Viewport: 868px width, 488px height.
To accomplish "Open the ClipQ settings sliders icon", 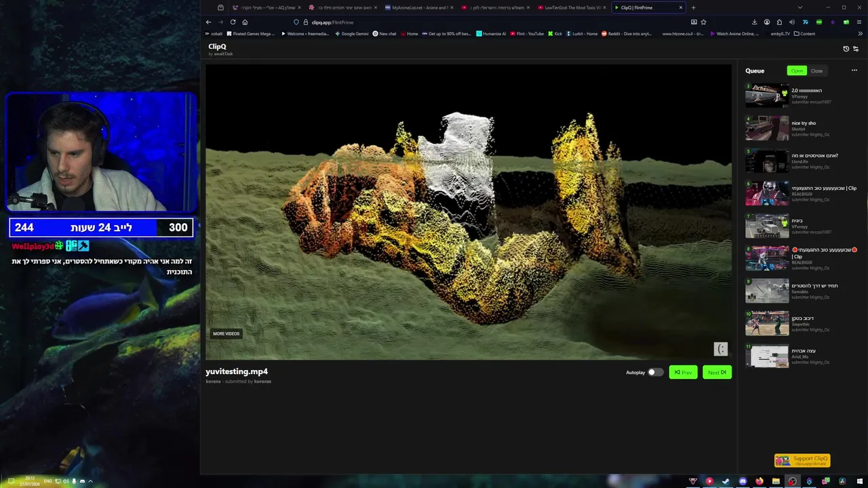I will [x=855, y=49].
